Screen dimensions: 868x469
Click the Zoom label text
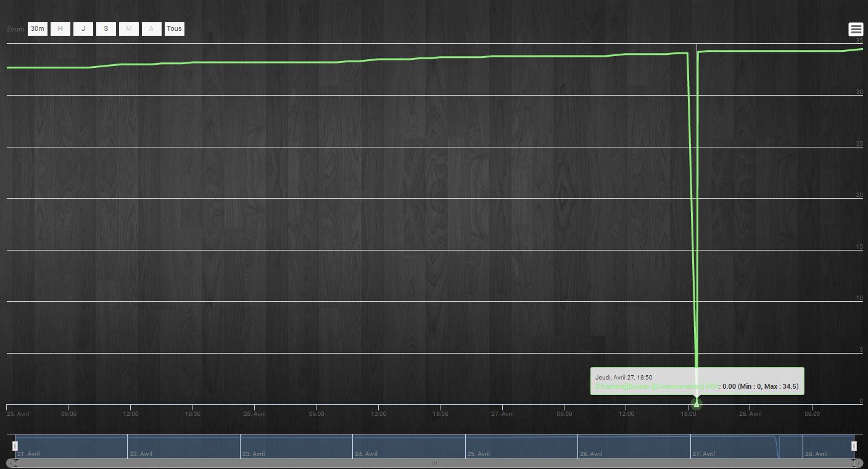[x=15, y=29]
